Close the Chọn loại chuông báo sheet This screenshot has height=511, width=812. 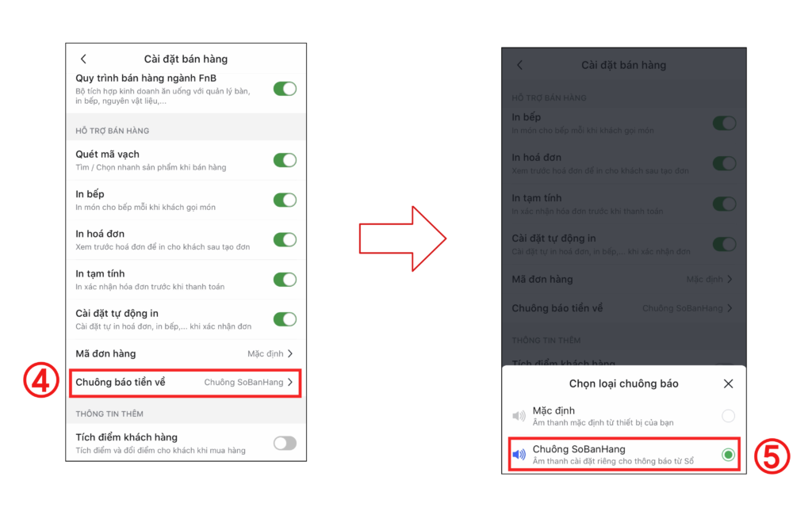tap(728, 383)
